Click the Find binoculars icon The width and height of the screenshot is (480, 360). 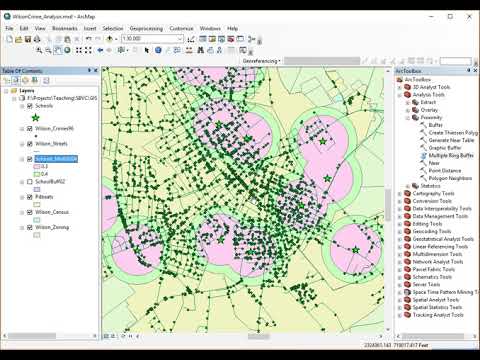(x=200, y=50)
